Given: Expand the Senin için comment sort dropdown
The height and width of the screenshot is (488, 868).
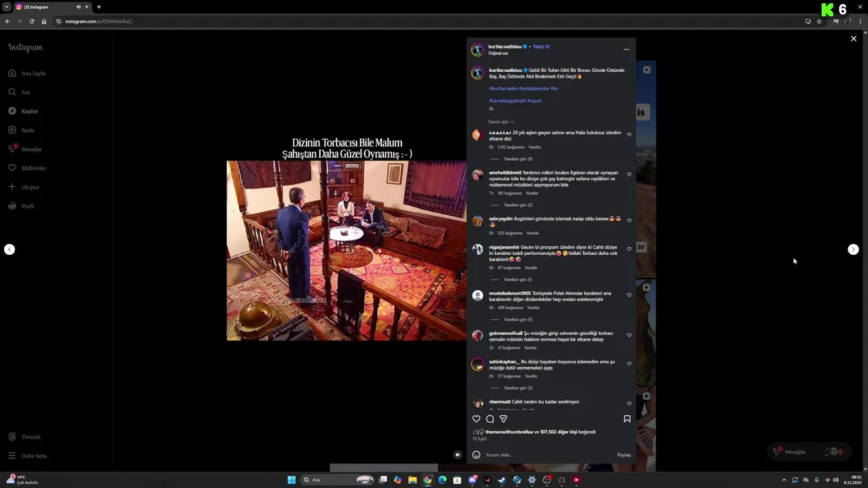Looking at the screenshot, I should click(x=501, y=122).
